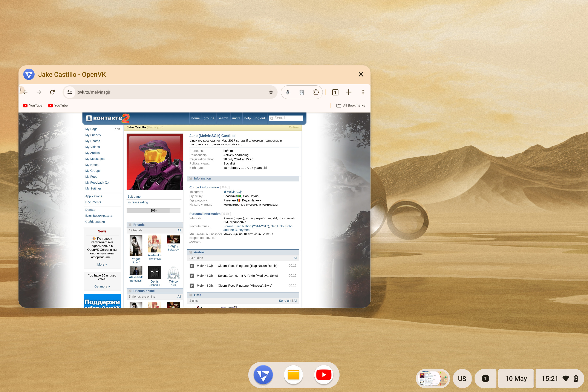
Task: Collapse the Audios section header
Action: pyautogui.click(x=199, y=252)
